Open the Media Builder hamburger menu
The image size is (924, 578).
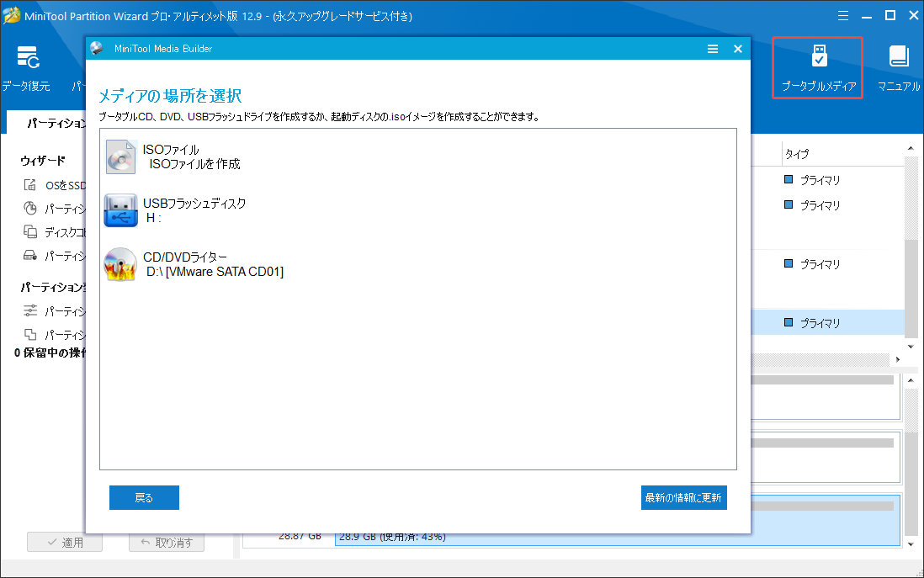(713, 49)
